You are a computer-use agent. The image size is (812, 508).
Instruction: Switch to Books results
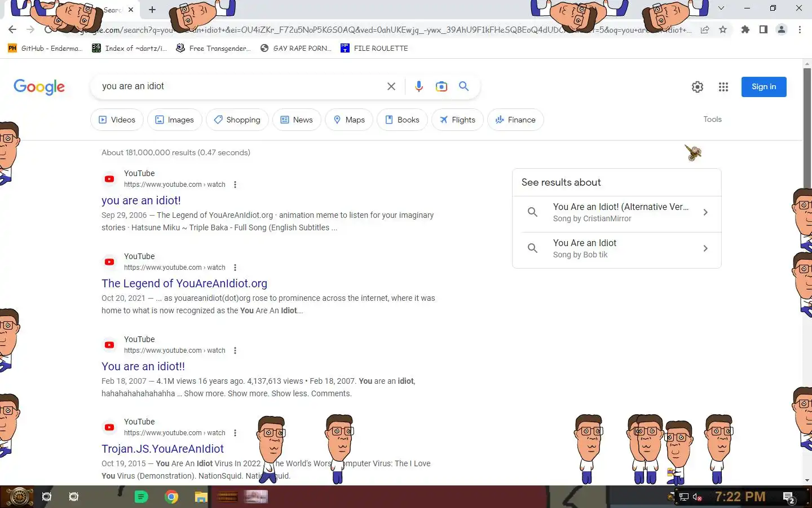402,120
